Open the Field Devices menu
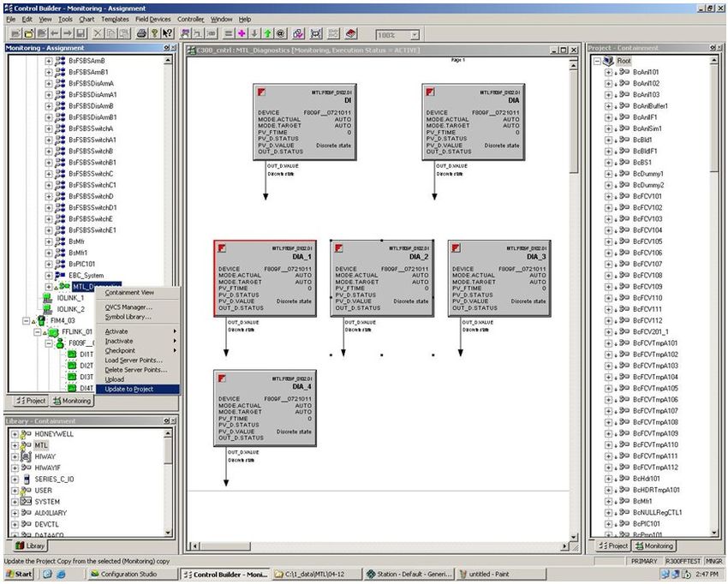The width and height of the screenshot is (728, 584). point(152,20)
